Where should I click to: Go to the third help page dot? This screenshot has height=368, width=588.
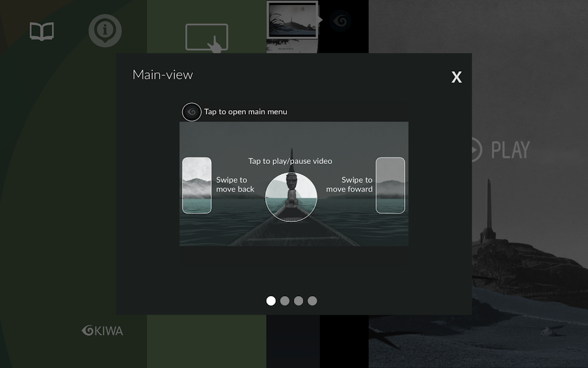coord(299,301)
